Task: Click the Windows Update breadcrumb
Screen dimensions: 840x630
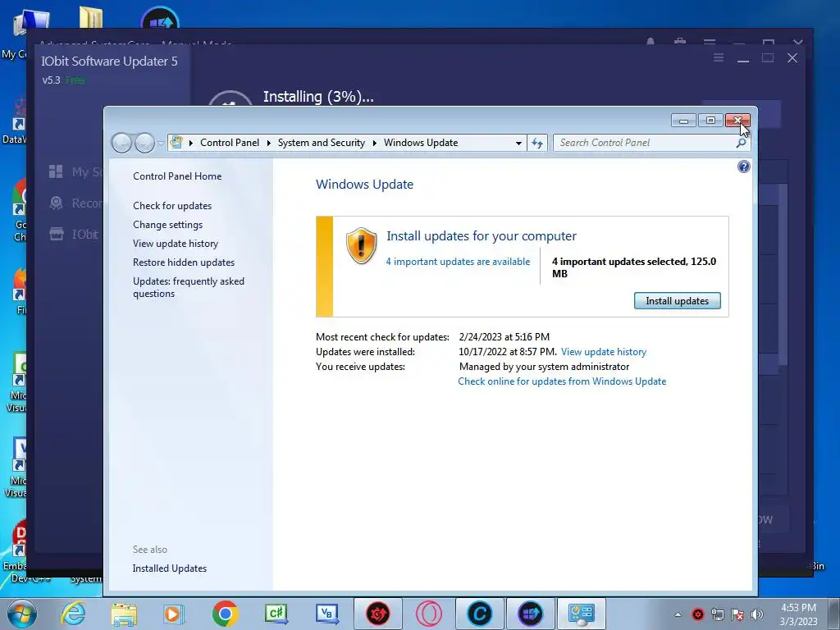Action: tap(421, 143)
